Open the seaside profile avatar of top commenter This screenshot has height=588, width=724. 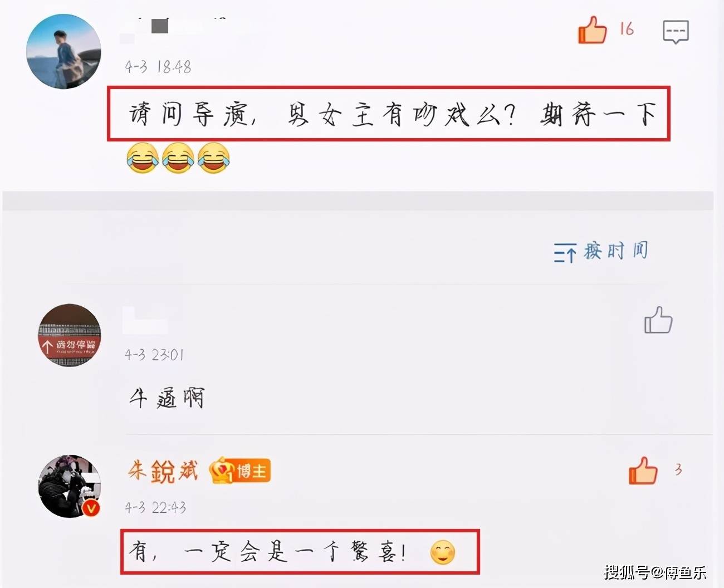(64, 52)
